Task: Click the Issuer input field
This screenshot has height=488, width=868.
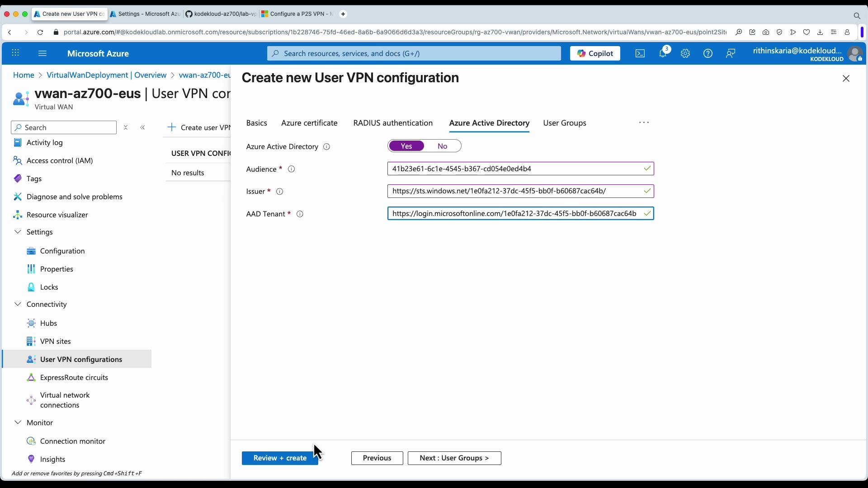Action: 521,191
